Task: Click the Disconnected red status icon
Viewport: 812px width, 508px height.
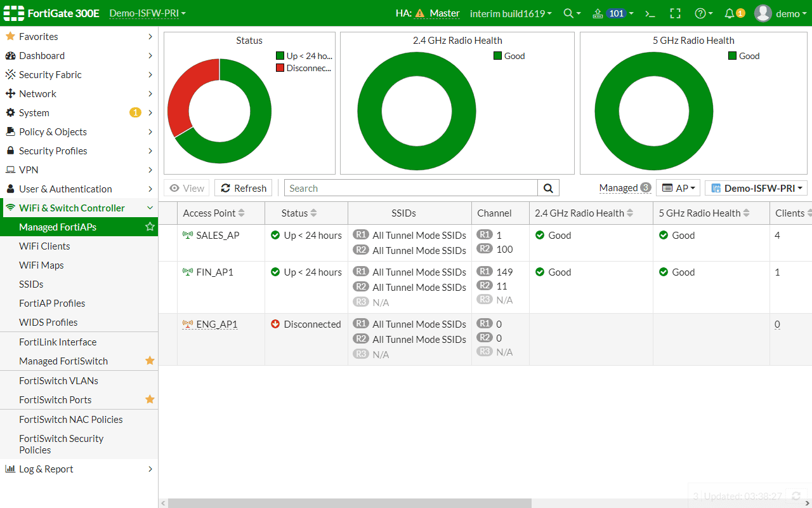Action: coord(275,324)
